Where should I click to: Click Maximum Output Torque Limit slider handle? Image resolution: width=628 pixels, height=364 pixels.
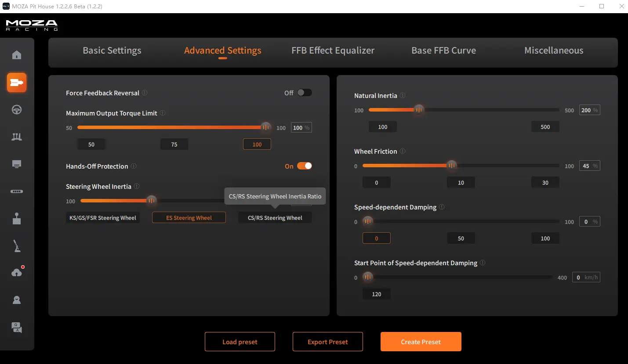[266, 127]
